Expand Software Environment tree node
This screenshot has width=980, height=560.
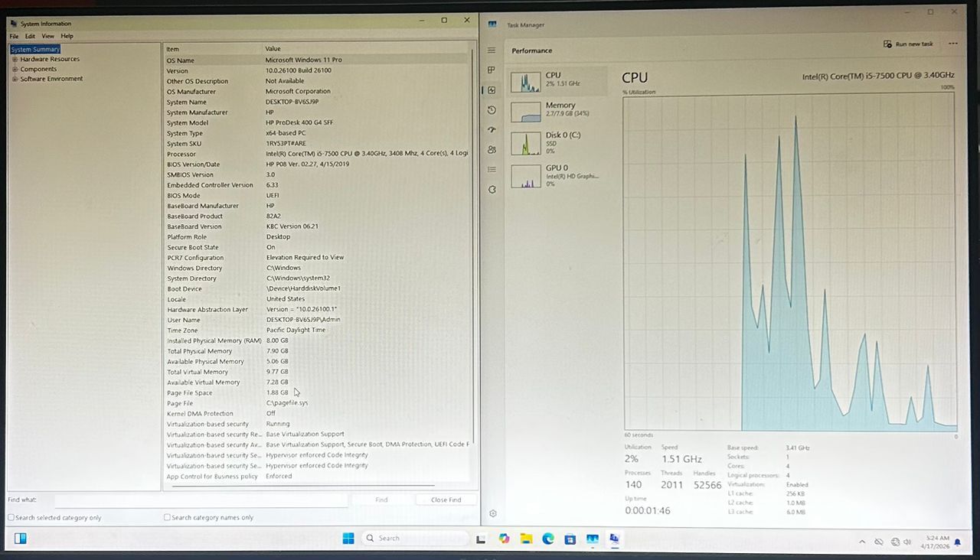tap(15, 80)
